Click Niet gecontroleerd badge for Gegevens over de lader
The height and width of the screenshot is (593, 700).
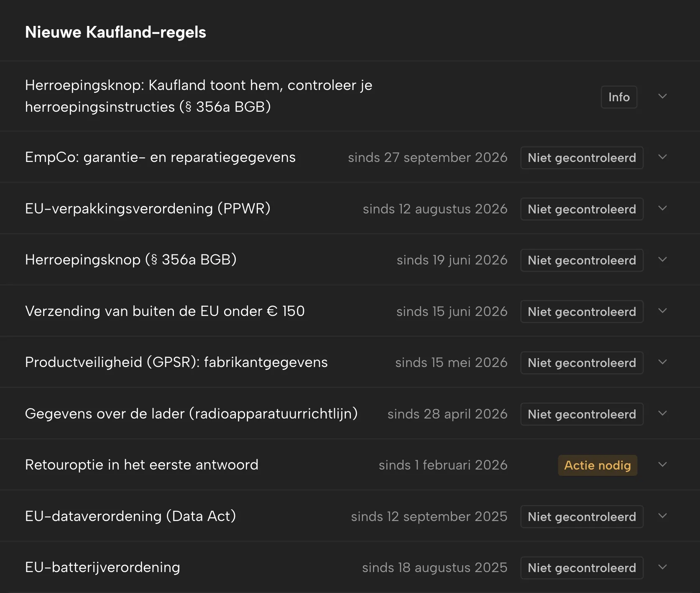[582, 414]
